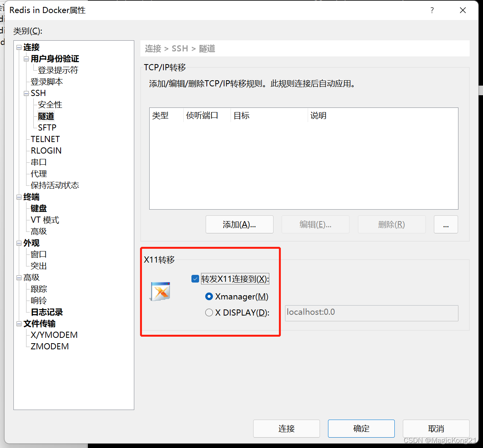Select 登录提示符 in the category tree
483x448 pixels.
(58, 70)
